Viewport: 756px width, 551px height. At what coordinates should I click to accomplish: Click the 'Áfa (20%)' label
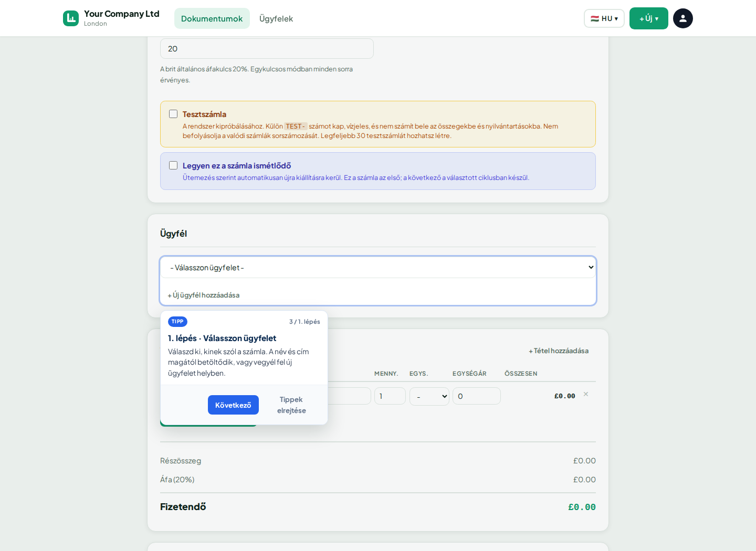pyautogui.click(x=177, y=480)
